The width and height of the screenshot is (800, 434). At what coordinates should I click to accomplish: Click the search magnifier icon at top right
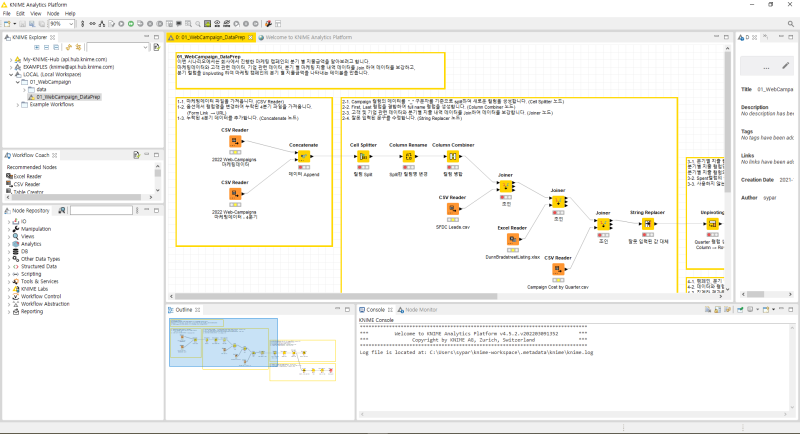791,23
